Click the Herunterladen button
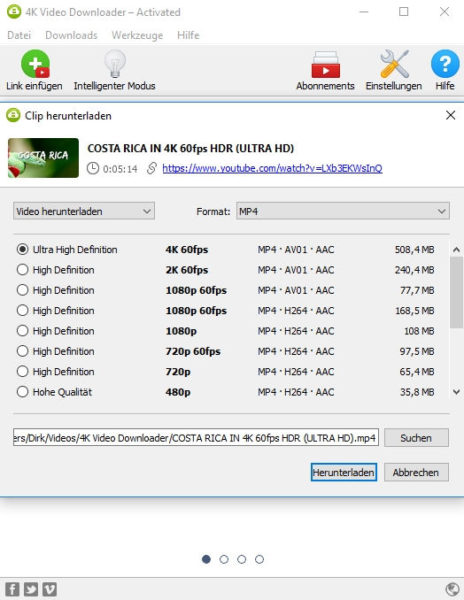 (x=344, y=472)
